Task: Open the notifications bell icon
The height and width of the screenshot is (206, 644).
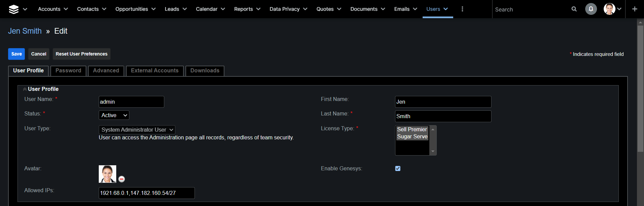Action: coord(591,9)
